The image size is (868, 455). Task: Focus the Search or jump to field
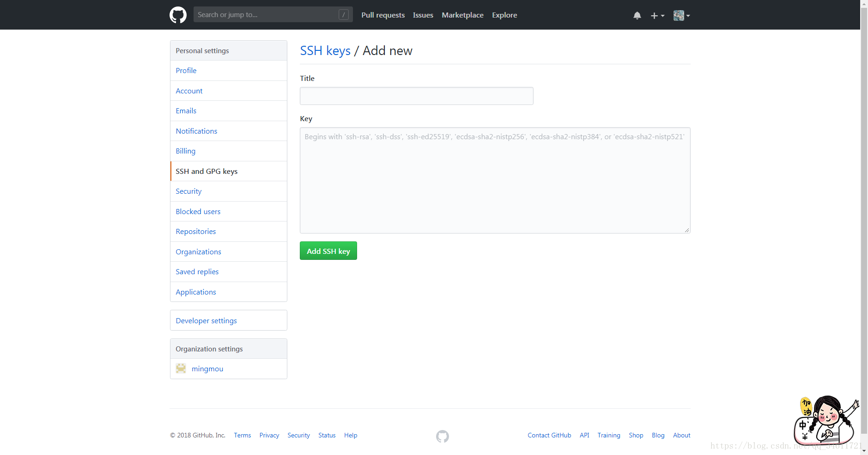[273, 14]
